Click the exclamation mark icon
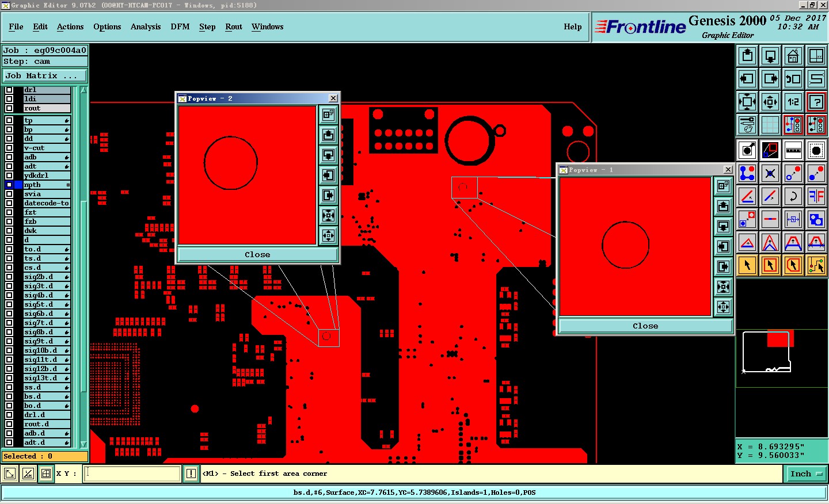Screen dimensions: 829x504 pyautogui.click(x=191, y=474)
